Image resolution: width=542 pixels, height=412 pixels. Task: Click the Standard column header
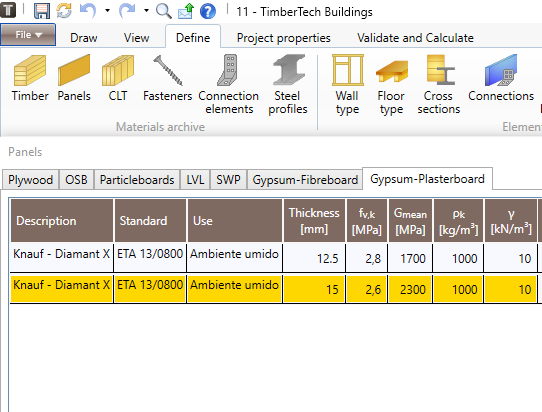150,221
